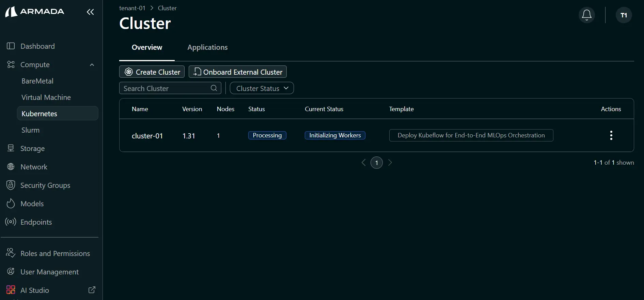Switch to the Overview tab
The image size is (644, 300).
tap(147, 47)
